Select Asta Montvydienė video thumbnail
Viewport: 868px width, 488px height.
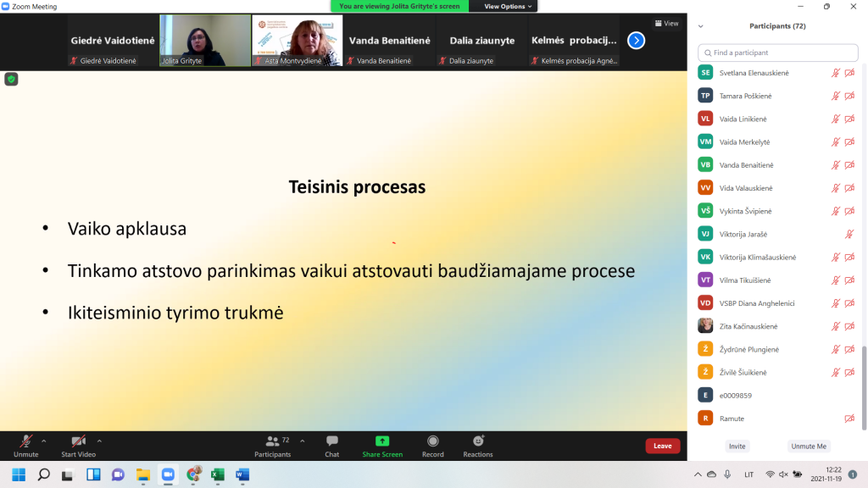(298, 41)
